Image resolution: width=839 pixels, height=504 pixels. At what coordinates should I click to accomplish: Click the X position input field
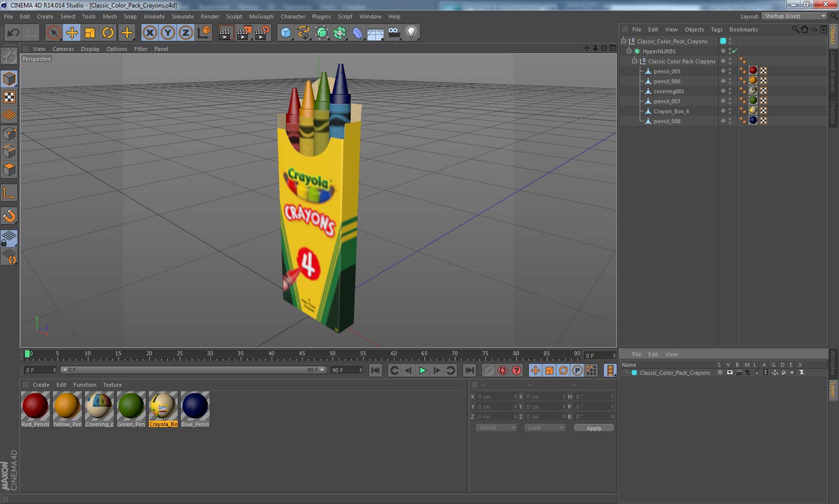coord(497,397)
